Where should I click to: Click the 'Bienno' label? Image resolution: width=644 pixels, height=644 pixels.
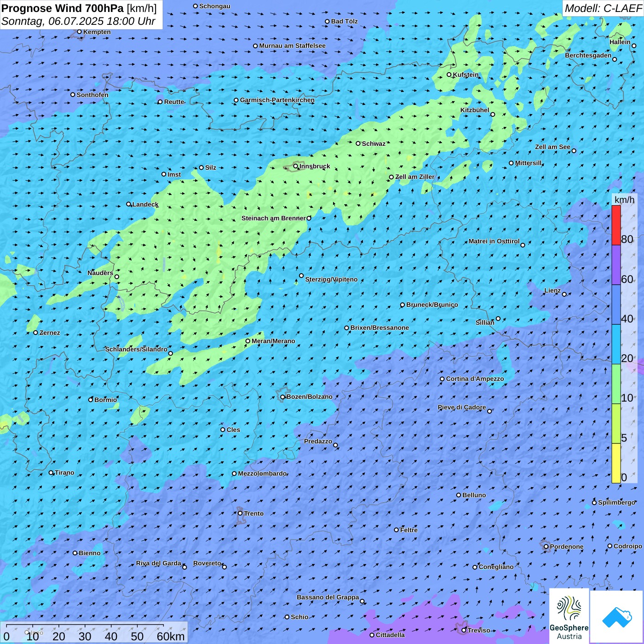point(90,553)
